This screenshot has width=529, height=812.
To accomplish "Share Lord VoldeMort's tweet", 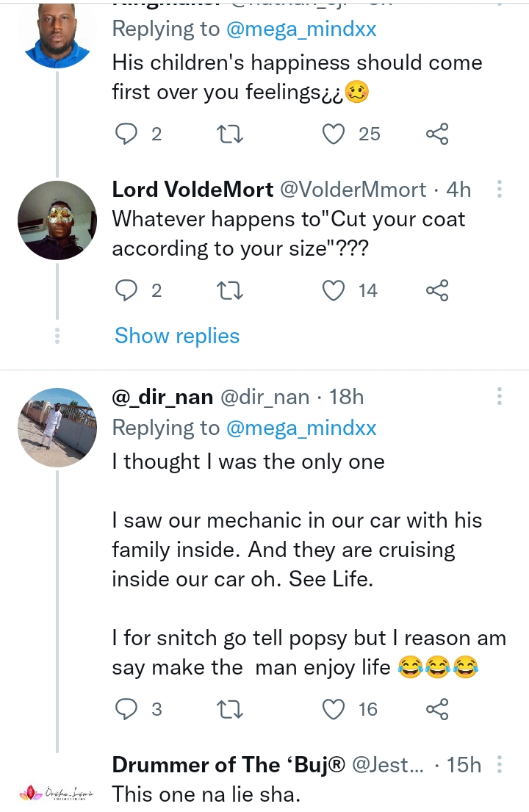I will 437,291.
